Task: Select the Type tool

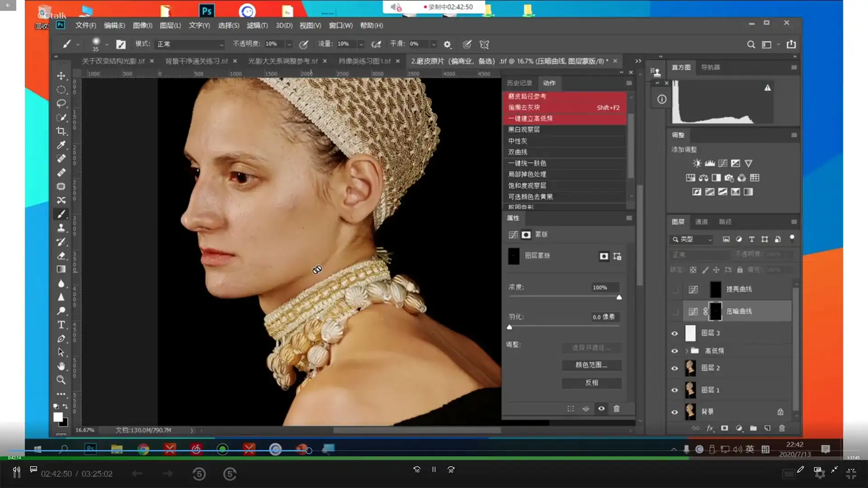Action: point(61,325)
